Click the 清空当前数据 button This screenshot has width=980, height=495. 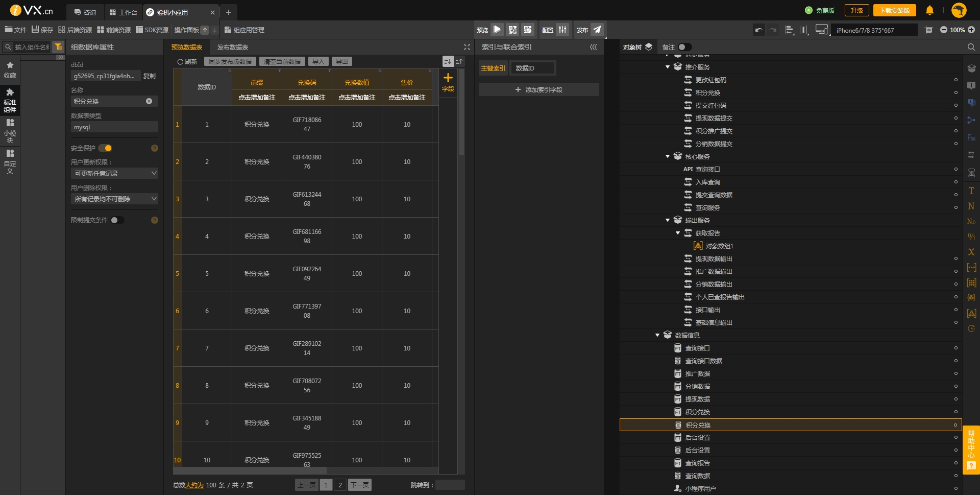tap(282, 61)
